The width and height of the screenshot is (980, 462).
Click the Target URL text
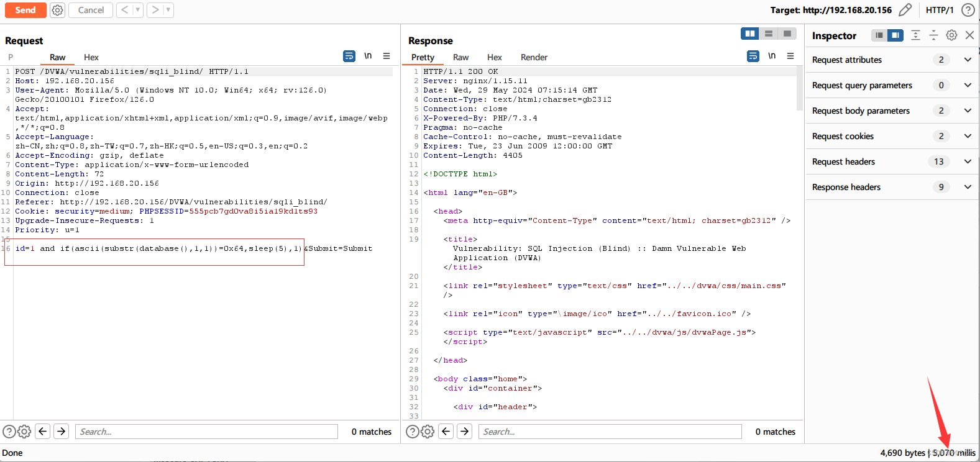831,10
